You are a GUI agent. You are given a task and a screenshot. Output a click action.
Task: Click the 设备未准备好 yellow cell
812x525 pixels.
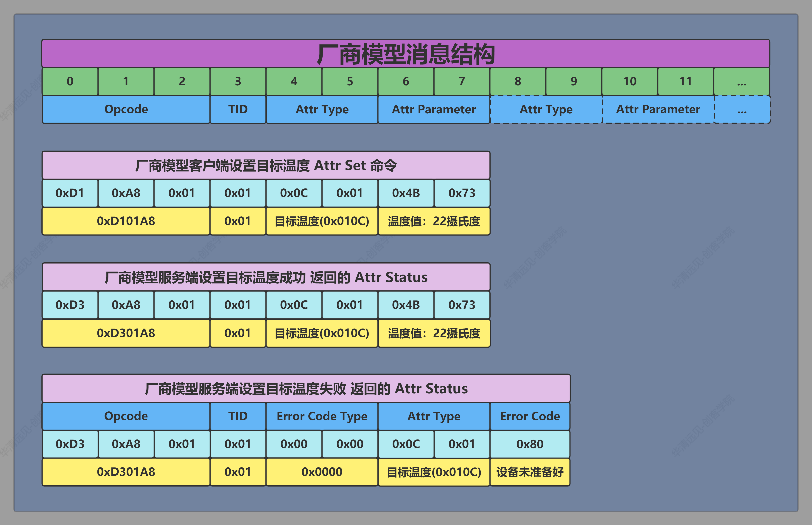pyautogui.click(x=530, y=472)
